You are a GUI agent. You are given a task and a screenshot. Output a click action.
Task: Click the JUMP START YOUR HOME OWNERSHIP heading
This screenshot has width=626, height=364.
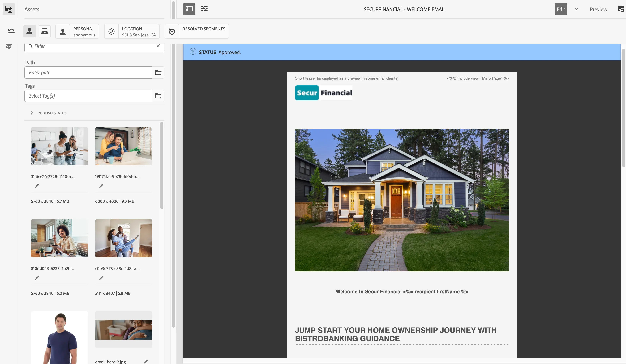396,334
